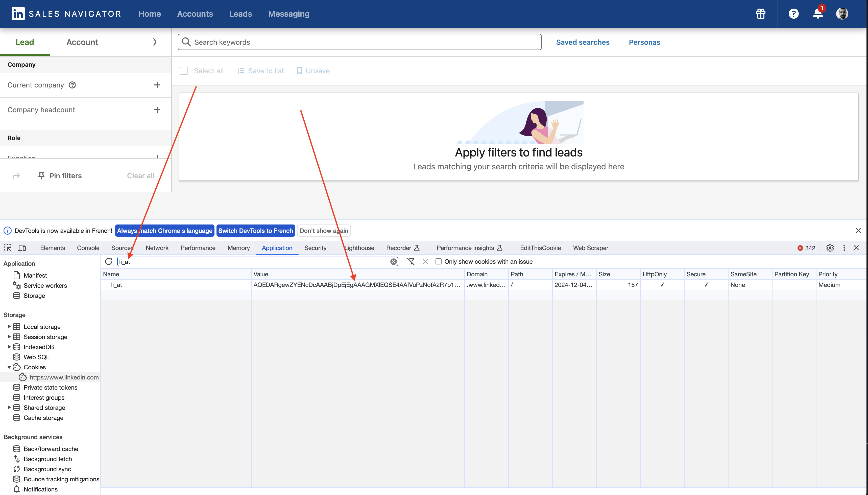
Task: Open the profile avatar menu
Action: [842, 14]
